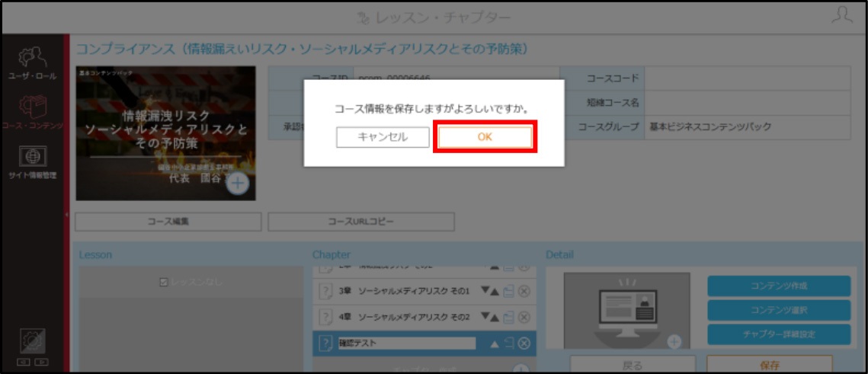Open the コース・コンテンツ sidebar section
The image size is (868, 374).
click(x=31, y=112)
